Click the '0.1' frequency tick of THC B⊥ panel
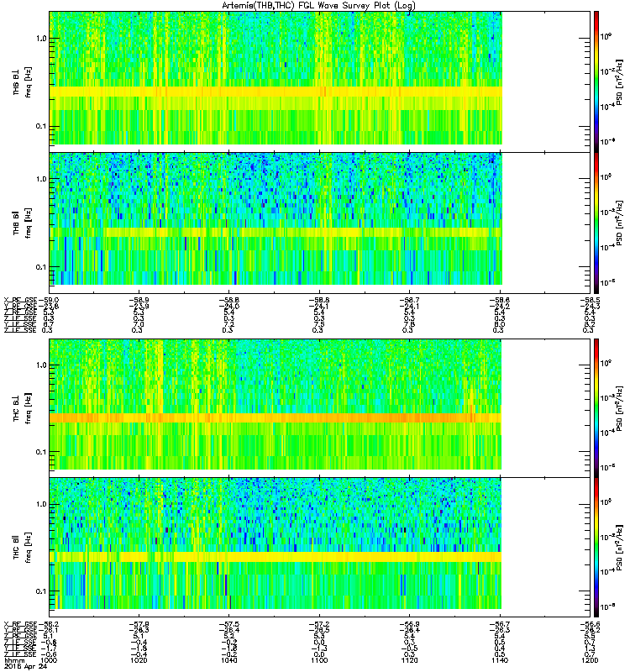 41,452
